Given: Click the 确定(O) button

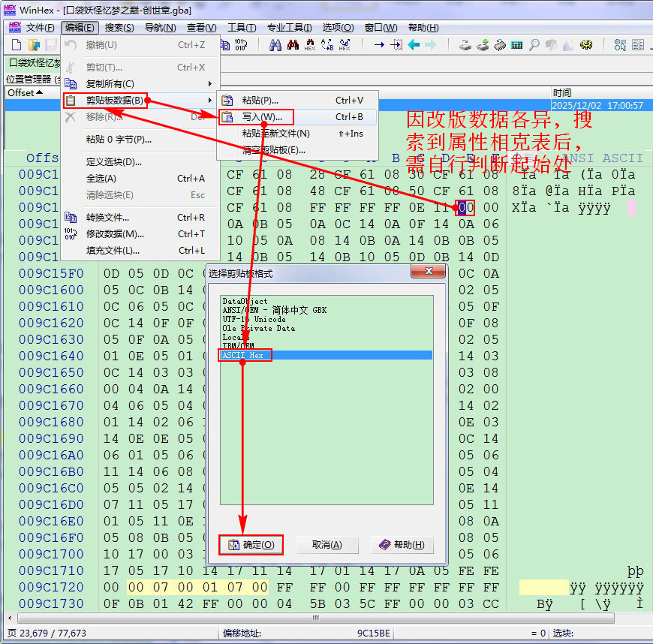Looking at the screenshot, I should pos(251,545).
